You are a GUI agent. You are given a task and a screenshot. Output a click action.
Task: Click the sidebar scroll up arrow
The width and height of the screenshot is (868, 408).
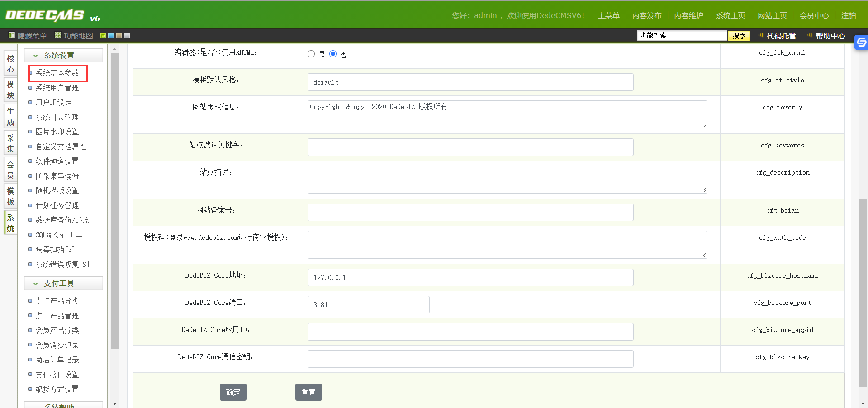tap(114, 49)
